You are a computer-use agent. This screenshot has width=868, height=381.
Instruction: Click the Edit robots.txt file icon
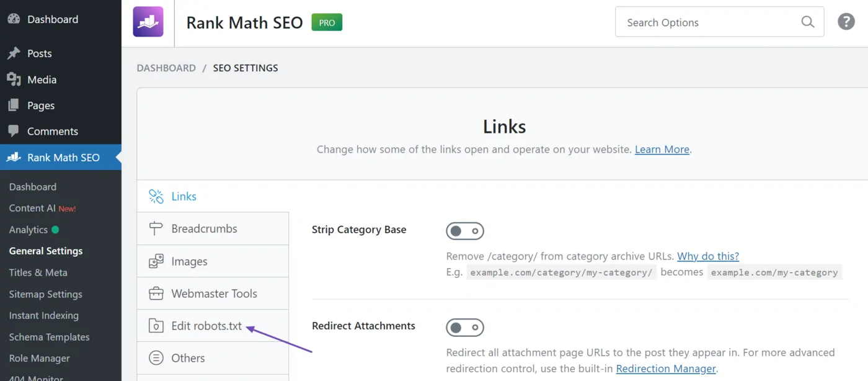(156, 325)
